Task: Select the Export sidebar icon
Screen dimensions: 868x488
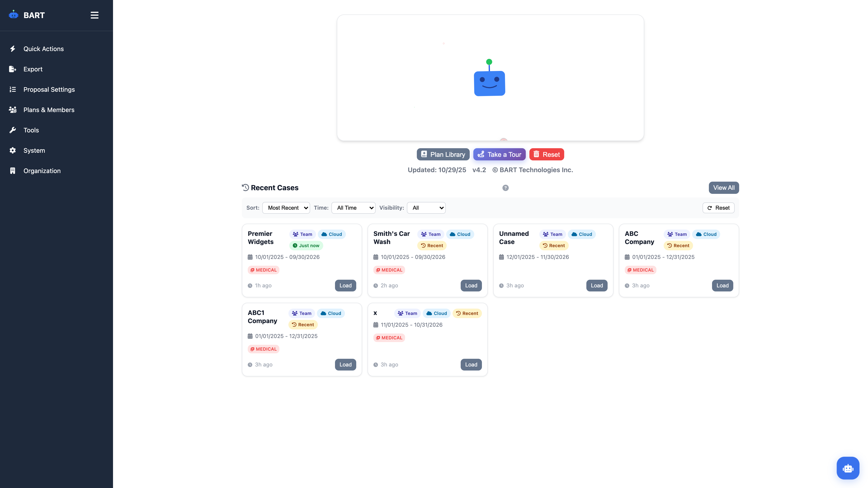Action: tap(12, 69)
